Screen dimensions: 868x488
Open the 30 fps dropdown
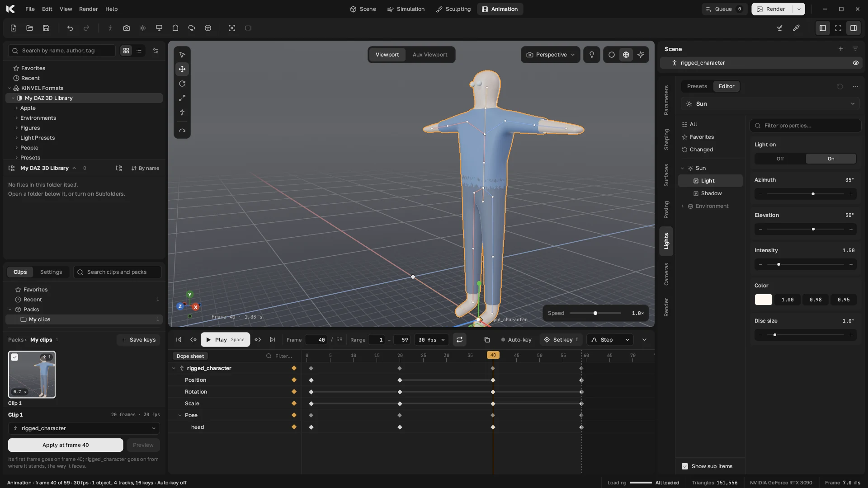click(x=432, y=340)
